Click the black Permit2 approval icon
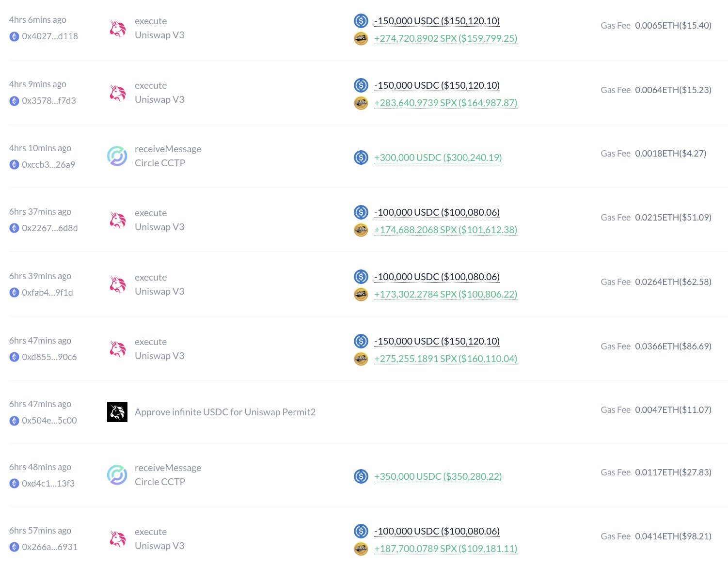The width and height of the screenshot is (728, 567). (x=117, y=412)
